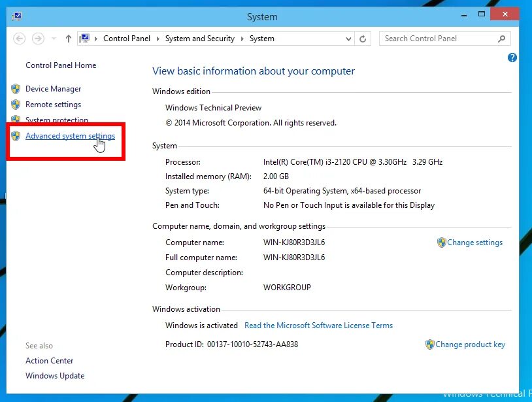This screenshot has width=532, height=402.
Task: Click the System window title bar icon
Action: (16, 16)
